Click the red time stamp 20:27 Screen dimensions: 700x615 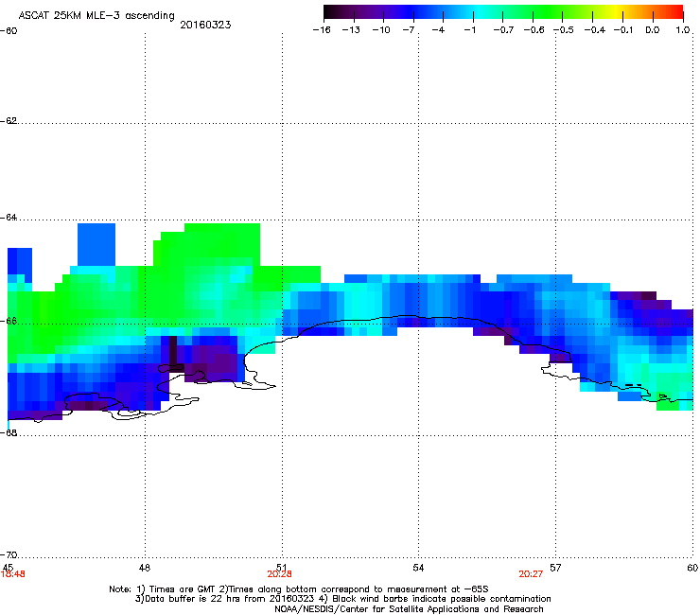click(x=531, y=574)
